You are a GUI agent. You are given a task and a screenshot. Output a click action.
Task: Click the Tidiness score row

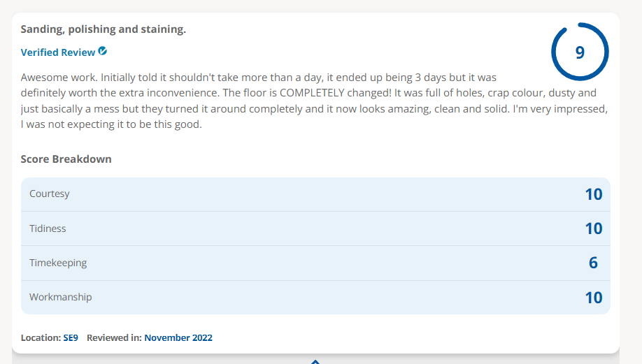click(315, 228)
